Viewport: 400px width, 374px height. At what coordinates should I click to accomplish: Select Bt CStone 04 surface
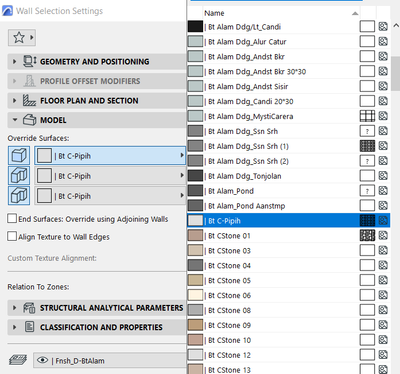pyautogui.click(x=288, y=266)
